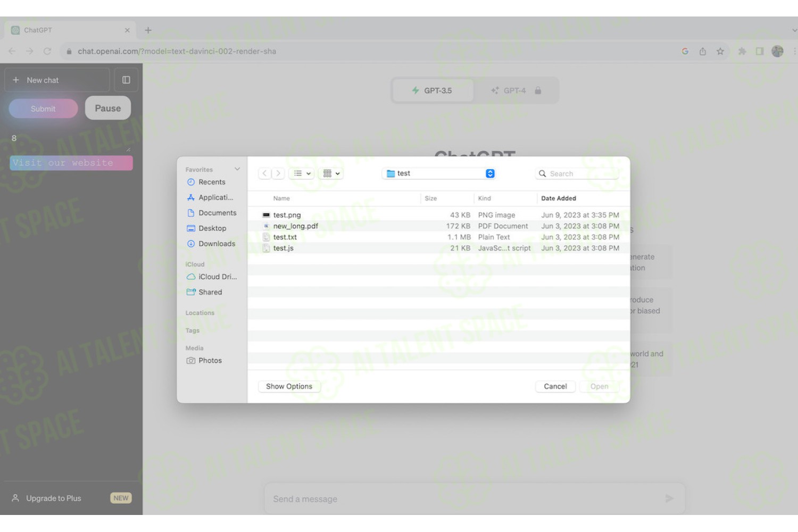Screen dimensions: 798x532
Task: Go back in file dialog history
Action: coord(264,173)
